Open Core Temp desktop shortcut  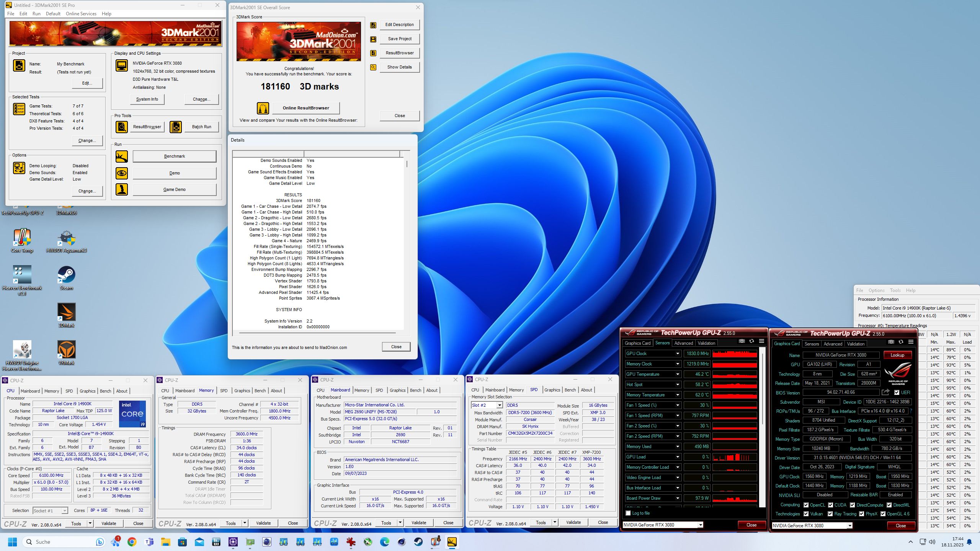tap(22, 241)
